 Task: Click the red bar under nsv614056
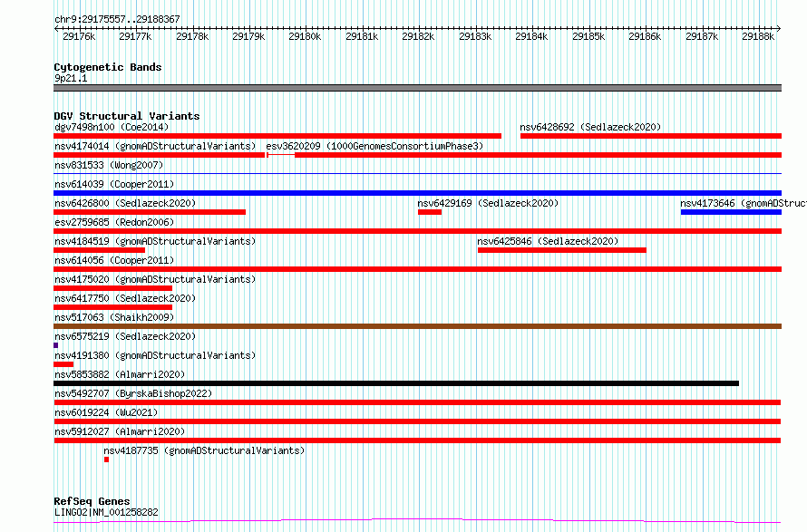(417, 269)
